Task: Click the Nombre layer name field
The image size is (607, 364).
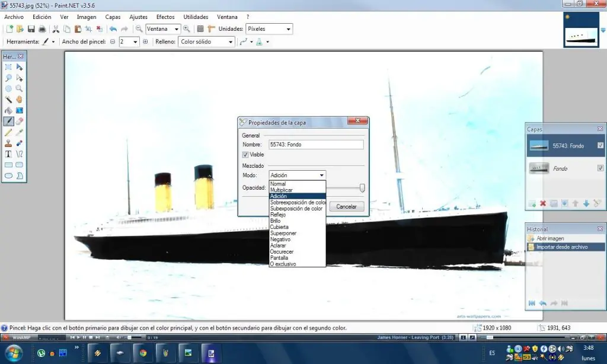Action: (316, 145)
